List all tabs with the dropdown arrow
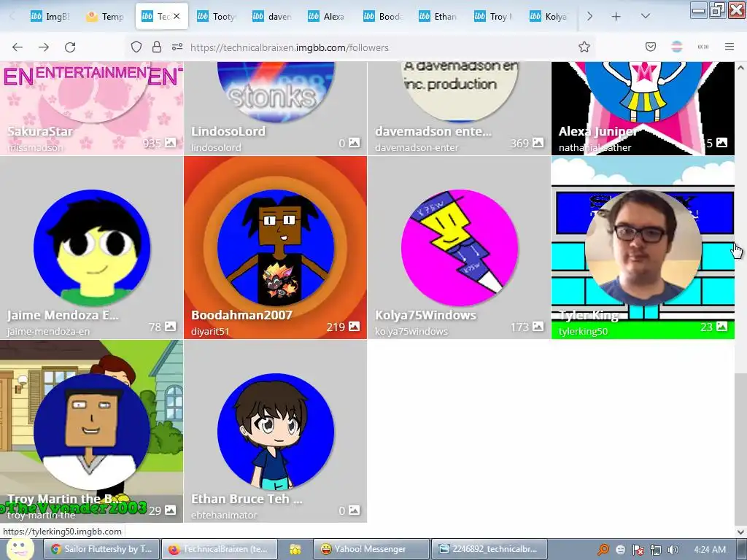The height and width of the screenshot is (560, 747). (646, 16)
